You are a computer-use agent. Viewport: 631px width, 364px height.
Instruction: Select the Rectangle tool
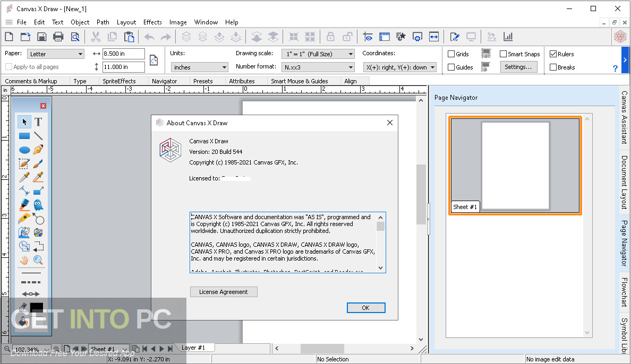click(x=24, y=136)
